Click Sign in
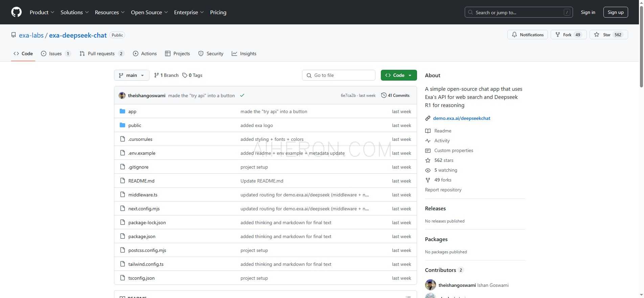The image size is (644, 298). [x=588, y=12]
